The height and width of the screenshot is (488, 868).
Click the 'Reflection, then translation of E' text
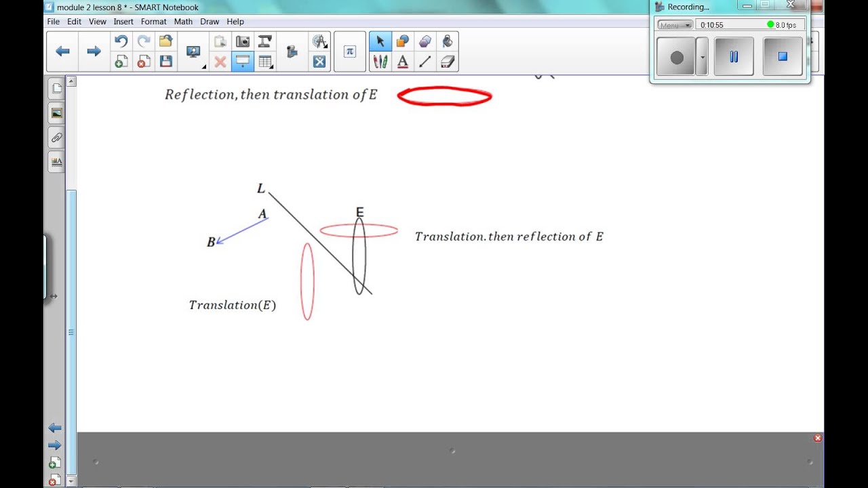pyautogui.click(x=271, y=95)
